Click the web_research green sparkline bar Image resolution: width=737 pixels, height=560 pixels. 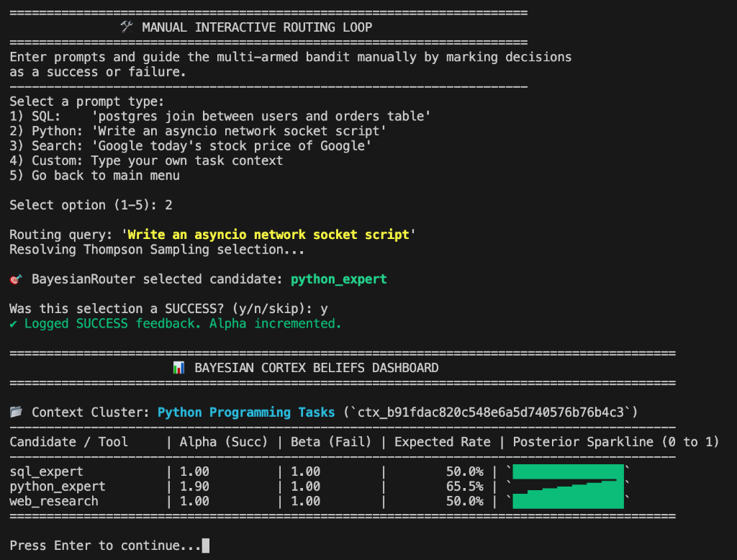[x=569, y=501]
